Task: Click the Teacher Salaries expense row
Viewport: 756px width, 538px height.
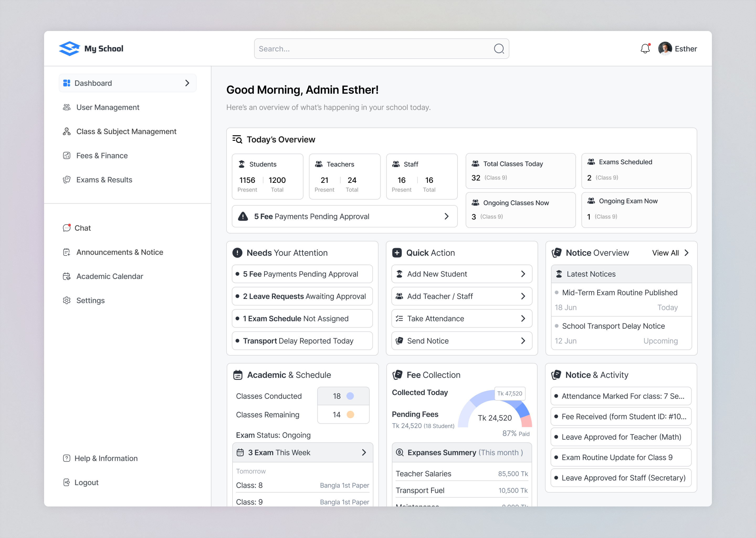Action: [x=462, y=474]
